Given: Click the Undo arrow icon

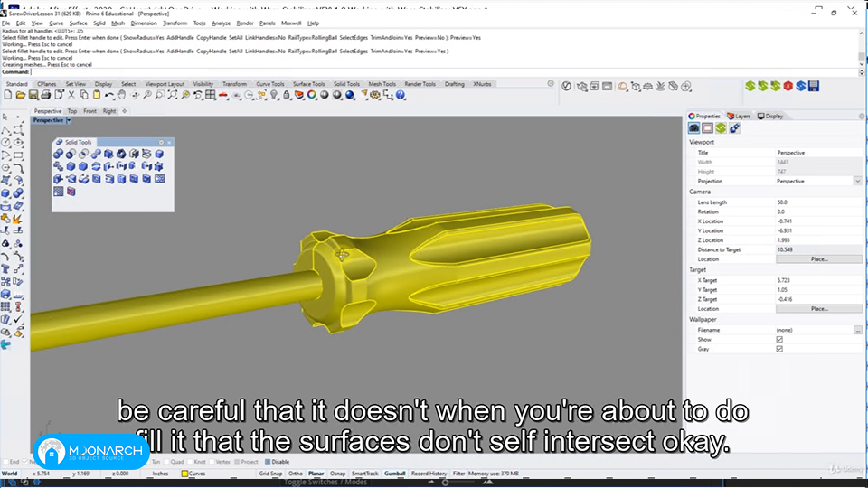Looking at the screenshot, I should click(109, 95).
